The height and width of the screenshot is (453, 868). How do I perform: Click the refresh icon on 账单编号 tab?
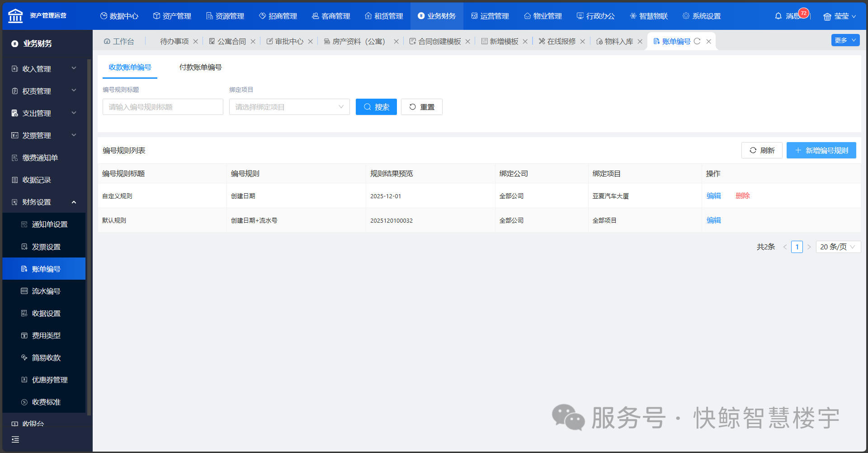tap(697, 41)
